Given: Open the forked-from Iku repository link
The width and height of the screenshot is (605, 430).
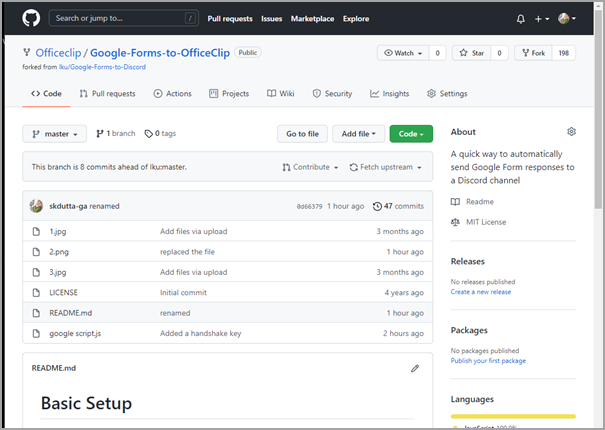Looking at the screenshot, I should [102, 67].
